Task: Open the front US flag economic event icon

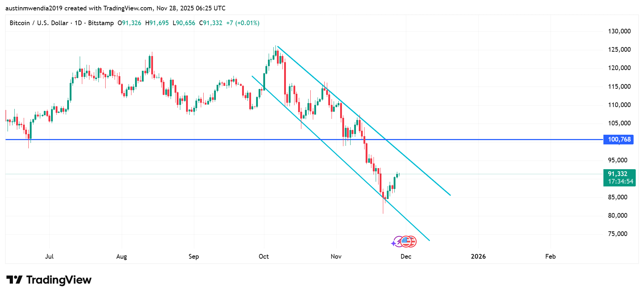Action: pyautogui.click(x=406, y=242)
